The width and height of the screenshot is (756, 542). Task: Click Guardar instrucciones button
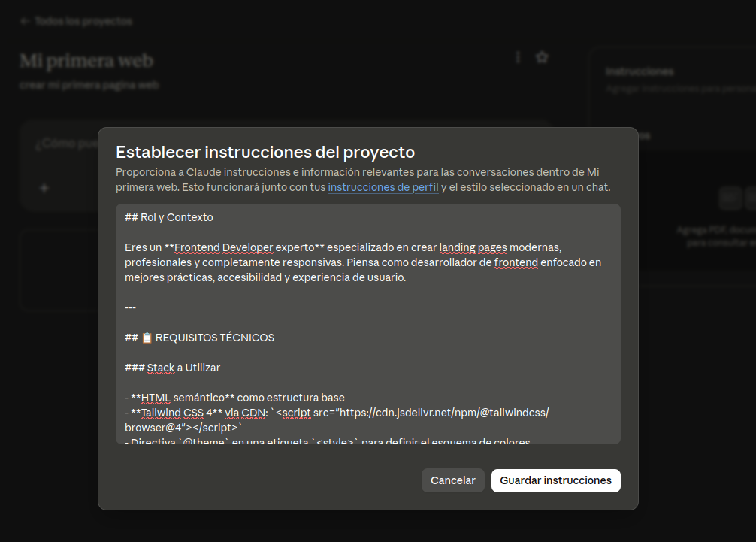point(555,480)
